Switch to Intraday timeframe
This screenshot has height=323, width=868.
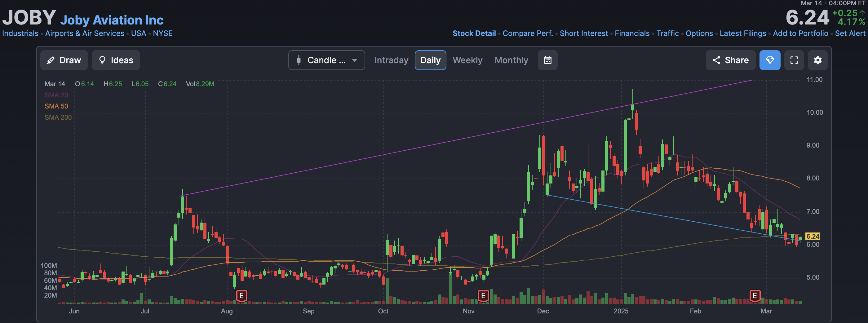point(391,60)
